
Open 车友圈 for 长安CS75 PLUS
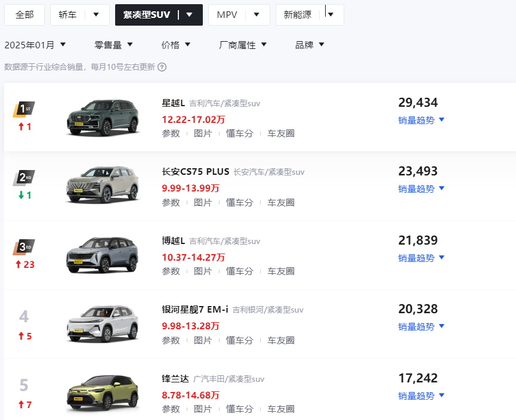pos(281,202)
